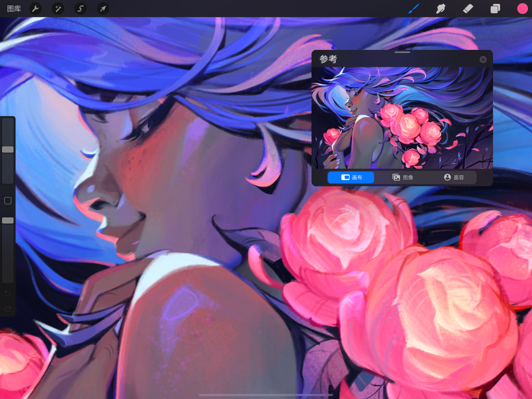
Task: Activate the Transform arrow tool
Action: tap(103, 8)
